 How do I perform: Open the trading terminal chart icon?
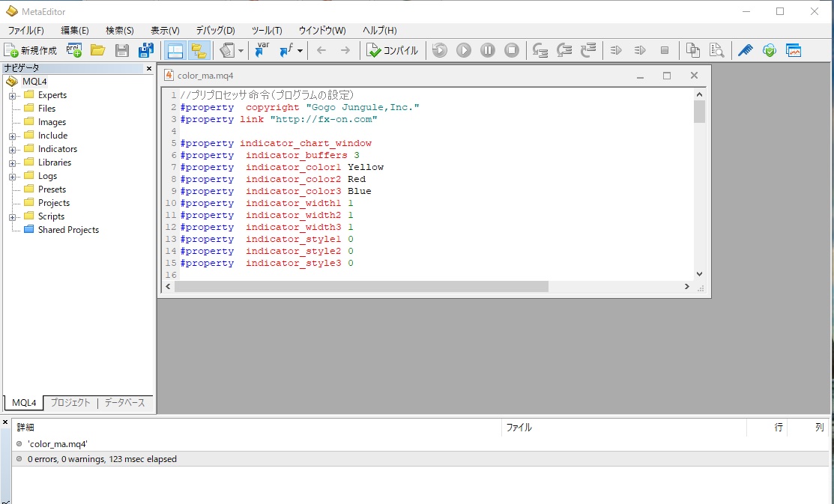point(793,50)
